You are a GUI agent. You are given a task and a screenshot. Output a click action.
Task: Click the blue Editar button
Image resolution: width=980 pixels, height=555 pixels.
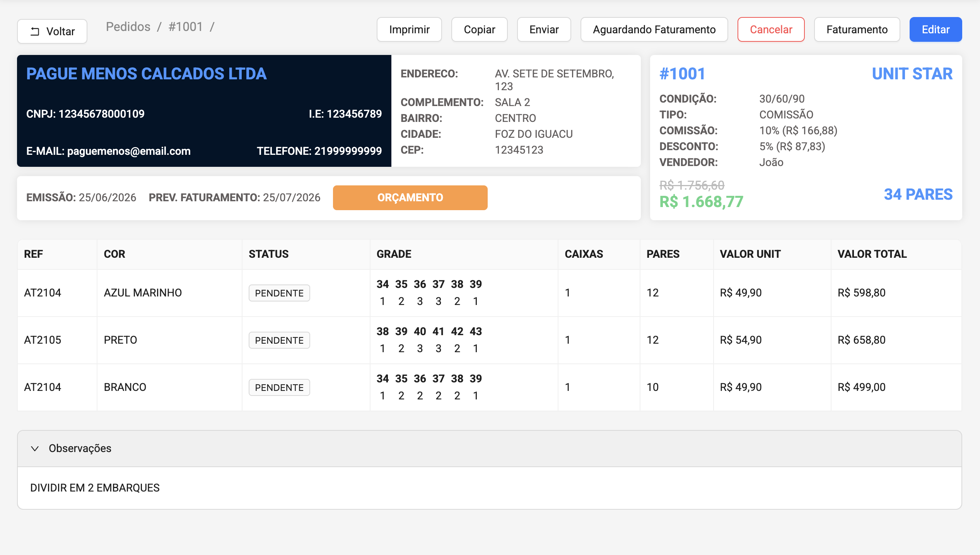tap(936, 29)
